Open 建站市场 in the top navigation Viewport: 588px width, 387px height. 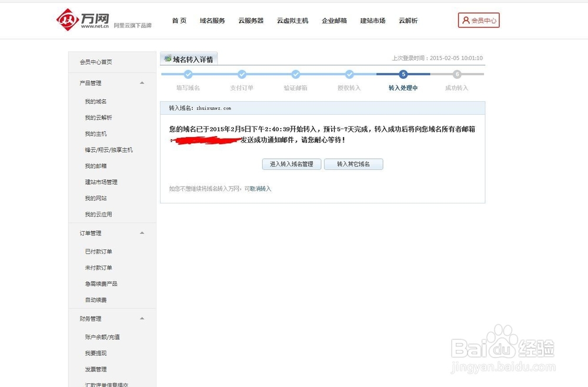click(x=373, y=21)
